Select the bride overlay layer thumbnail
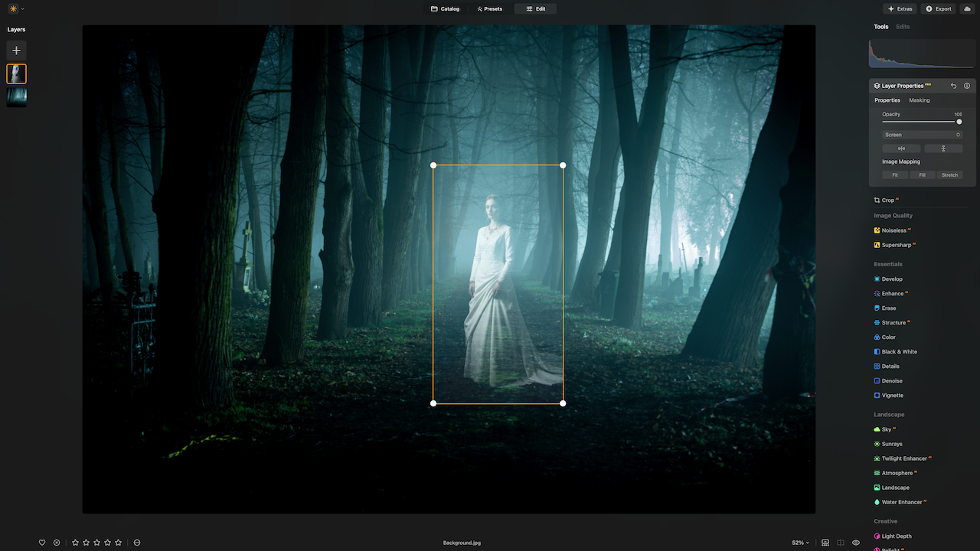The width and height of the screenshot is (980, 551). pyautogui.click(x=16, y=73)
